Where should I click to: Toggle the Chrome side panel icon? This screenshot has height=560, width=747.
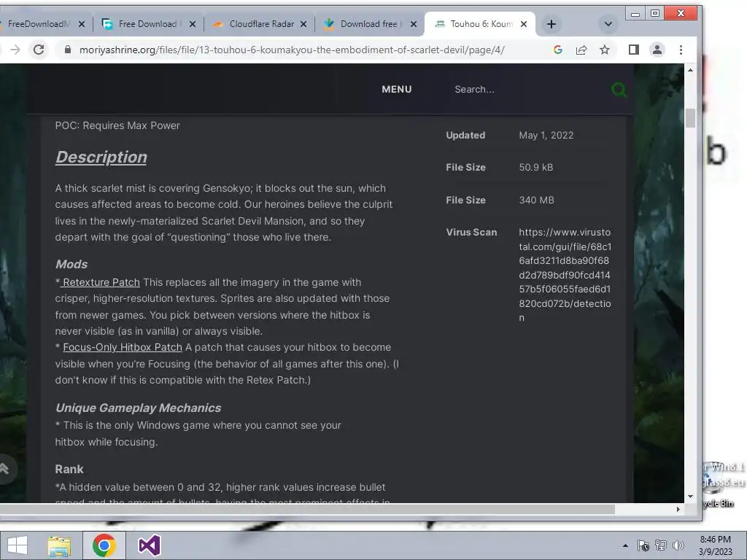pyautogui.click(x=634, y=50)
